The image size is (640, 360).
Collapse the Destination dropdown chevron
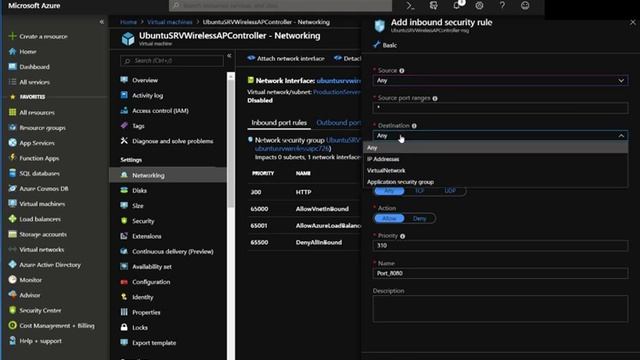621,136
